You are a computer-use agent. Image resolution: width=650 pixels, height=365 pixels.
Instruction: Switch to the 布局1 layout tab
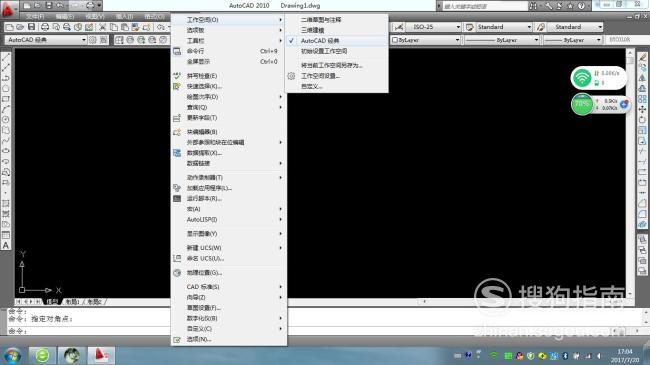click(x=73, y=302)
